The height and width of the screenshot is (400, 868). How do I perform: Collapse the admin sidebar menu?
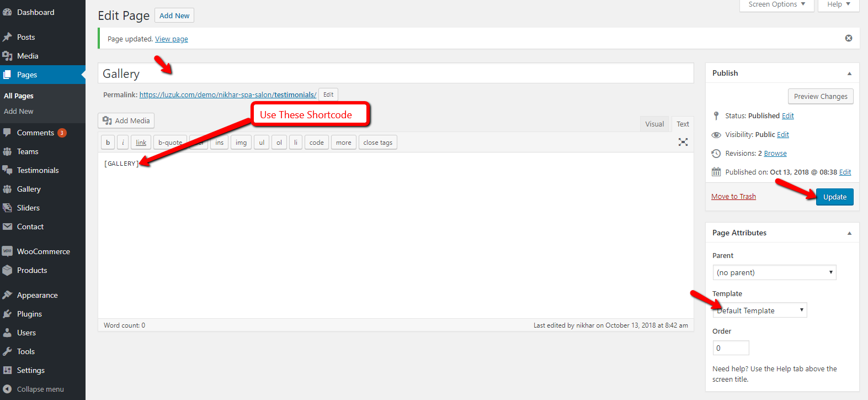(40, 389)
